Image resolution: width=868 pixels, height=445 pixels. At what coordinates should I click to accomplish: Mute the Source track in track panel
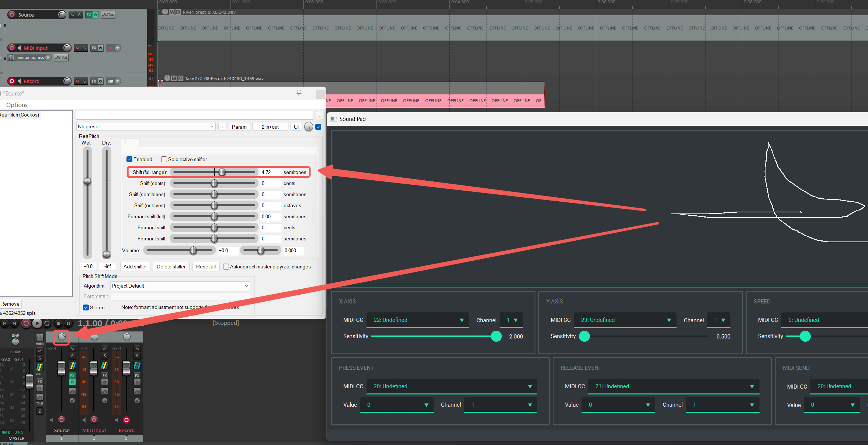tap(72, 15)
